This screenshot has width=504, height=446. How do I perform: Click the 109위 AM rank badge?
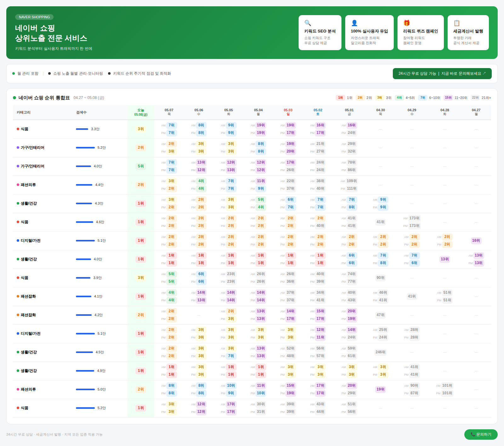coord(352,181)
